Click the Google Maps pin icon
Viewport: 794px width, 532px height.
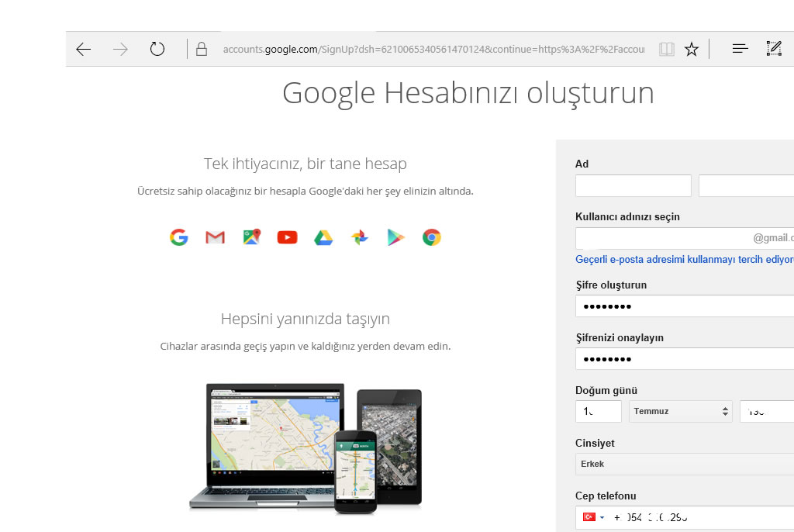click(x=252, y=237)
